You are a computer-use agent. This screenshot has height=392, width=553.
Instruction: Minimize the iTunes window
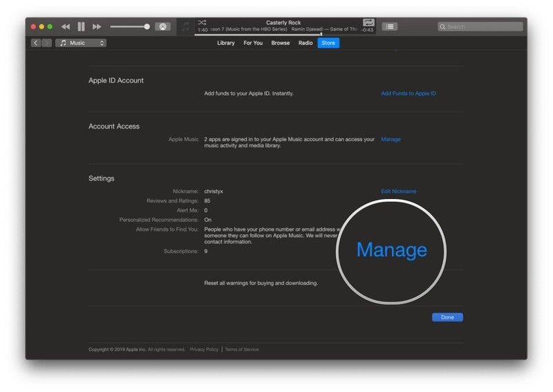[x=41, y=27]
